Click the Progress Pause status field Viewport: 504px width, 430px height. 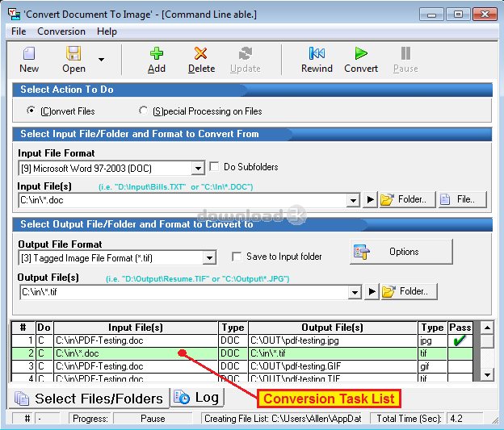153,419
